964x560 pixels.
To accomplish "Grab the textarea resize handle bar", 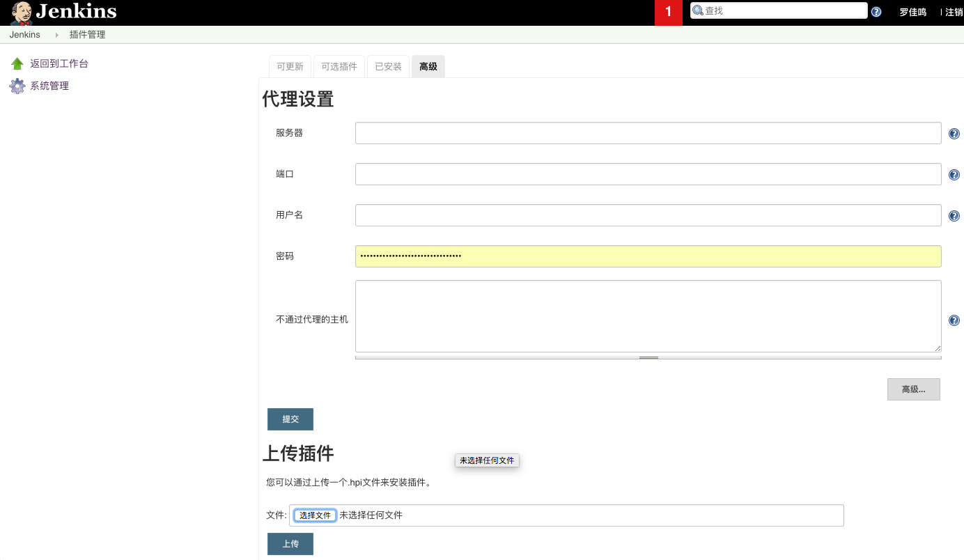I will tap(648, 357).
